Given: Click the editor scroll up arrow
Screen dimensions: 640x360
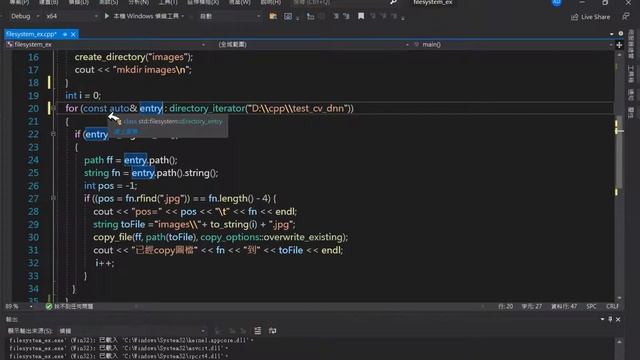Looking at the screenshot, I should tap(619, 55).
